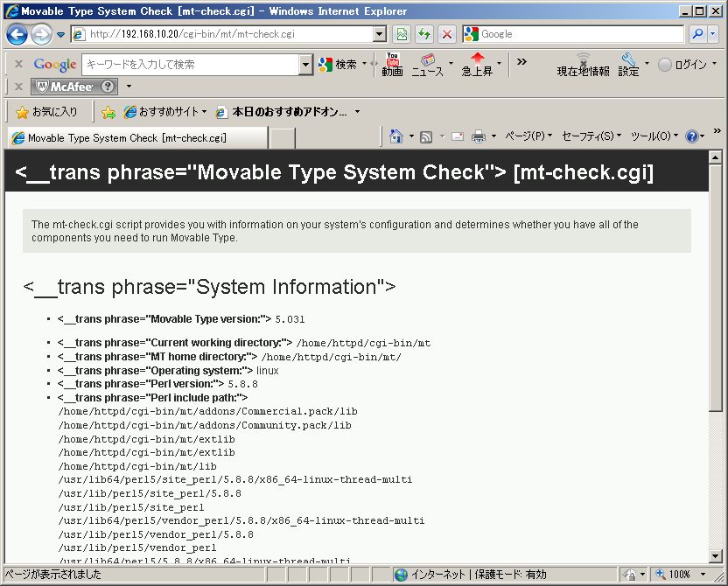Click the Google search box near the address bar
The width and height of the screenshot is (728, 586).
pyautogui.click(x=573, y=34)
